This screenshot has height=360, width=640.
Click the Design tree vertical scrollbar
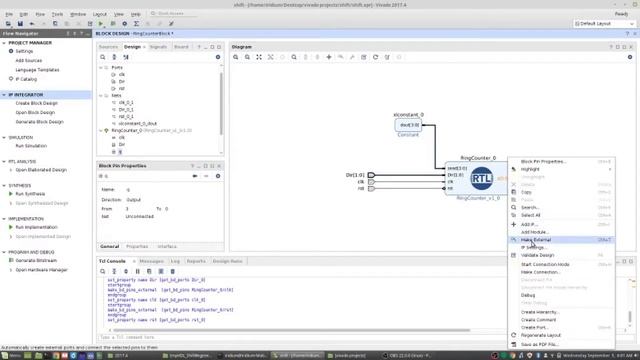pos(222,104)
